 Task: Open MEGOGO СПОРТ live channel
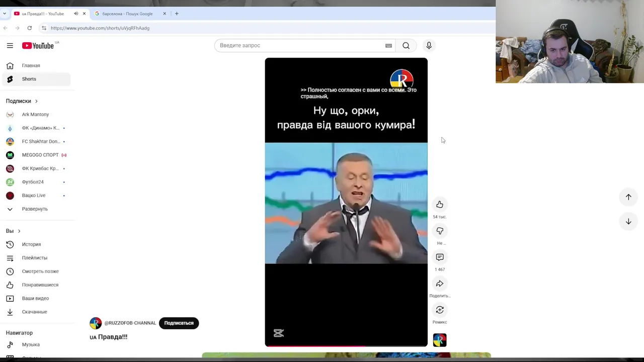click(x=36, y=155)
